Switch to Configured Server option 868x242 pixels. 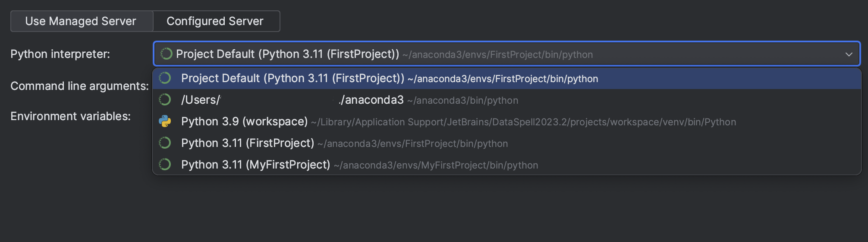tap(216, 21)
